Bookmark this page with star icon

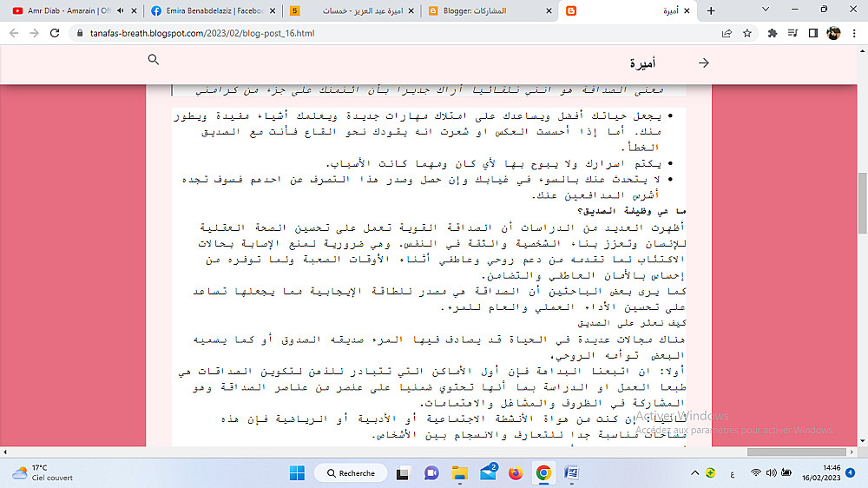747,33
